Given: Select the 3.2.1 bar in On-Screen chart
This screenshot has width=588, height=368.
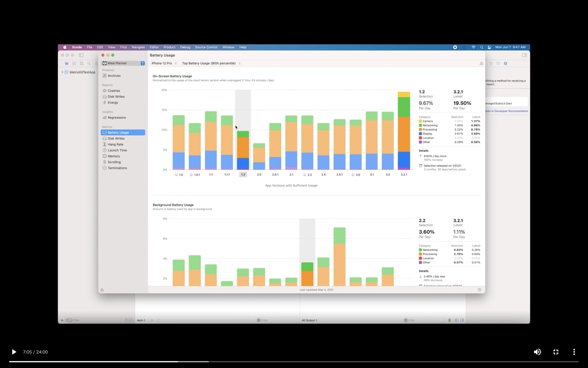Looking at the screenshot, I should (404, 131).
